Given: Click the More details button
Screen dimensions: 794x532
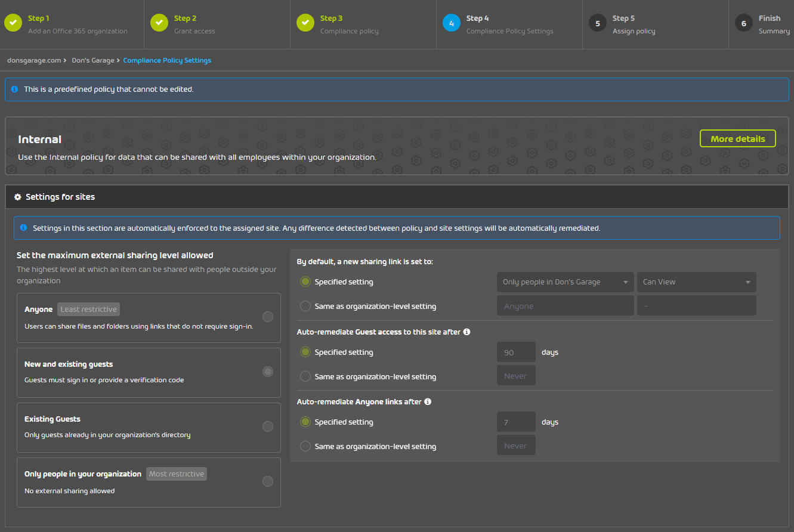Looking at the screenshot, I should pyautogui.click(x=737, y=138).
